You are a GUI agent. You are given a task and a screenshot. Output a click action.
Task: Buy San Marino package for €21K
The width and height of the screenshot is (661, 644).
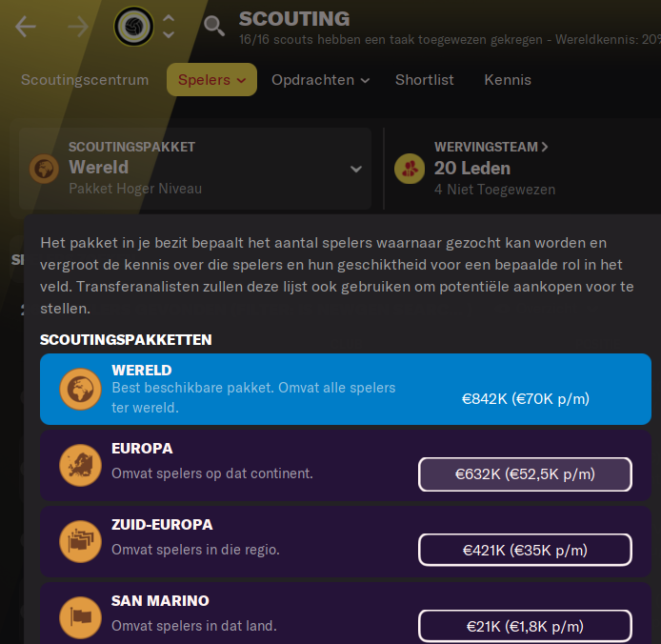pyautogui.click(x=525, y=626)
